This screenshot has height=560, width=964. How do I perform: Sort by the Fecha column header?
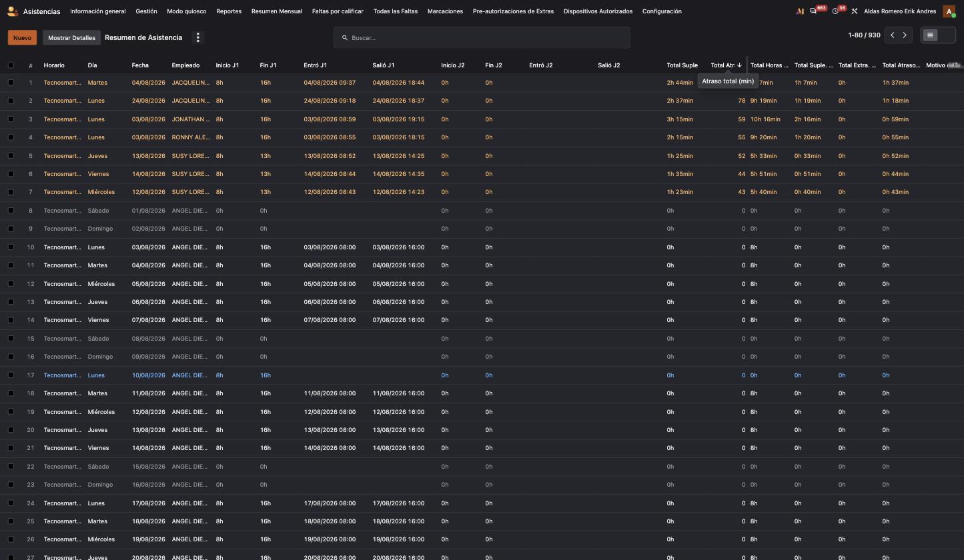pyautogui.click(x=140, y=65)
